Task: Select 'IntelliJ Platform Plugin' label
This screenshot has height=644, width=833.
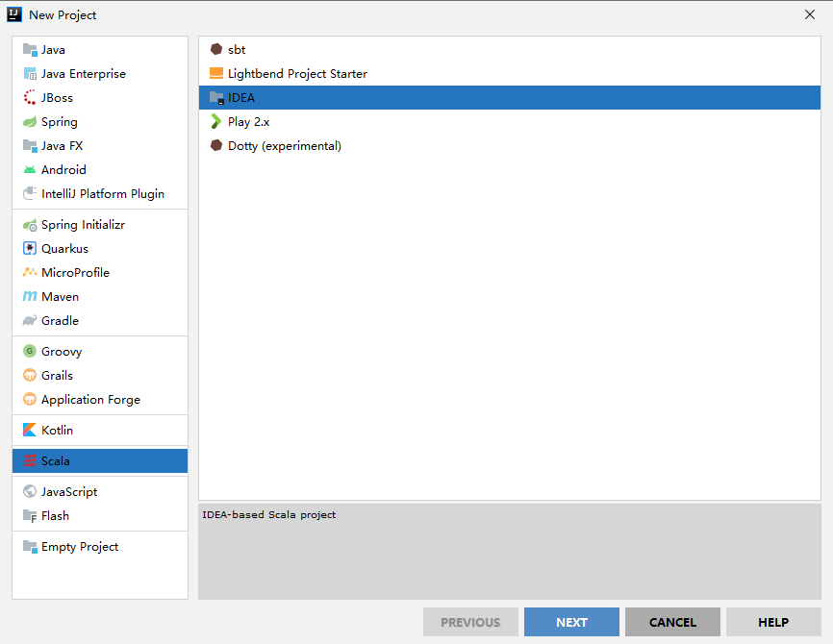Action: (103, 194)
